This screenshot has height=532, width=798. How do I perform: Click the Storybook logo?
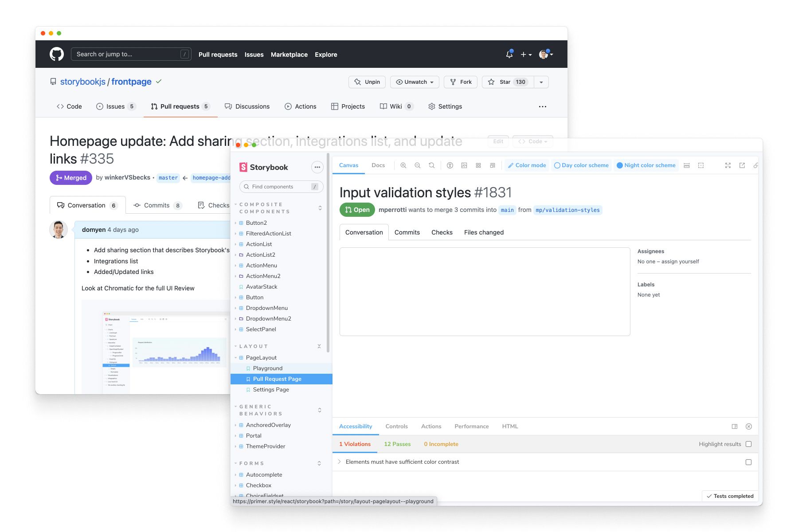pos(264,167)
